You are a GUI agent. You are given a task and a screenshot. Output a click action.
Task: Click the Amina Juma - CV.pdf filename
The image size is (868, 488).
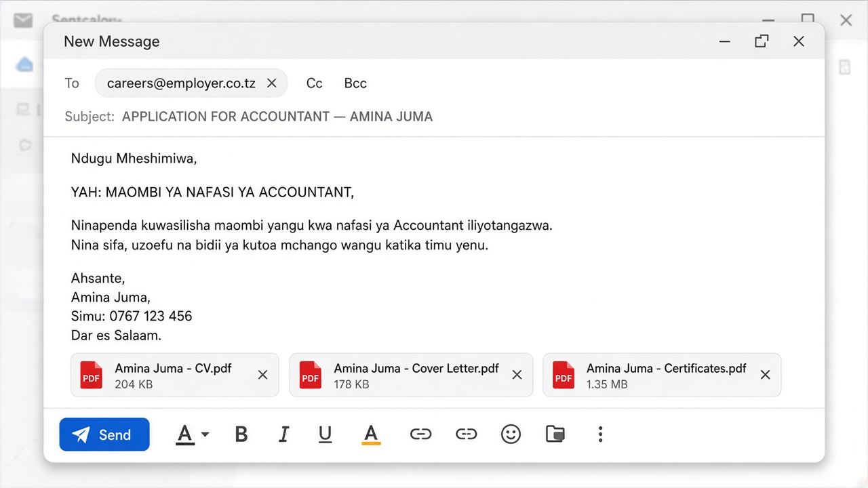(173, 369)
